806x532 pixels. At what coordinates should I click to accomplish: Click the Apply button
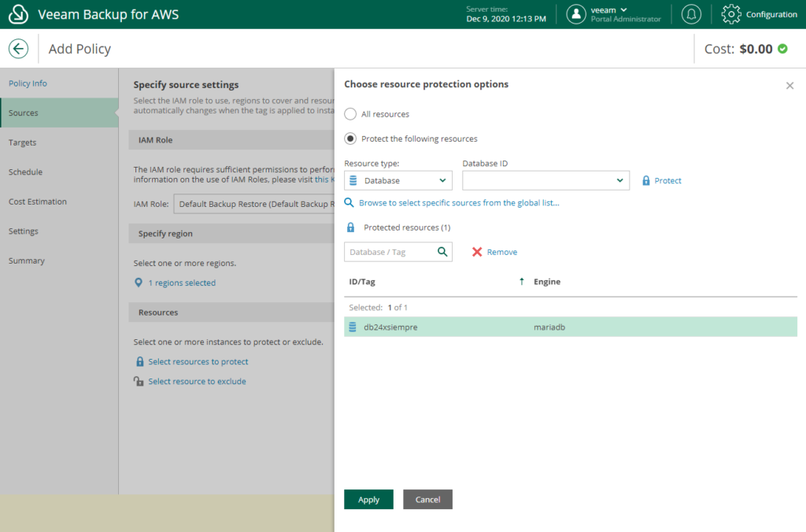click(x=368, y=500)
